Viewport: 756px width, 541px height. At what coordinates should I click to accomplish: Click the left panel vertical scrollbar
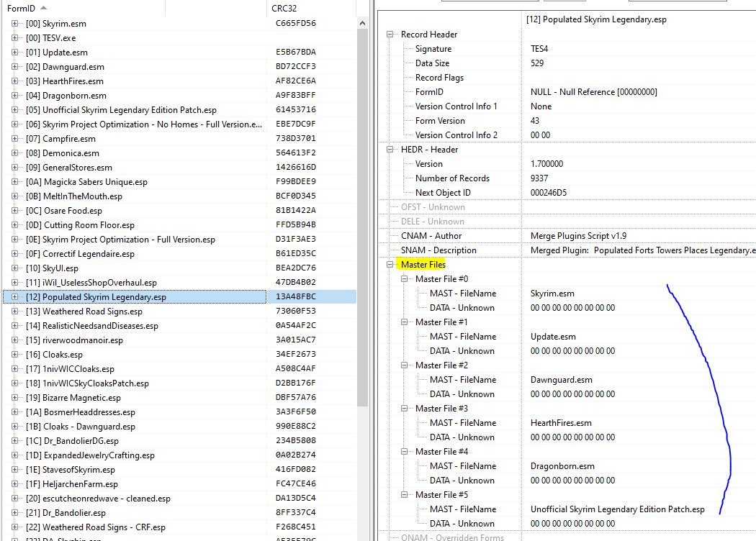363,216
